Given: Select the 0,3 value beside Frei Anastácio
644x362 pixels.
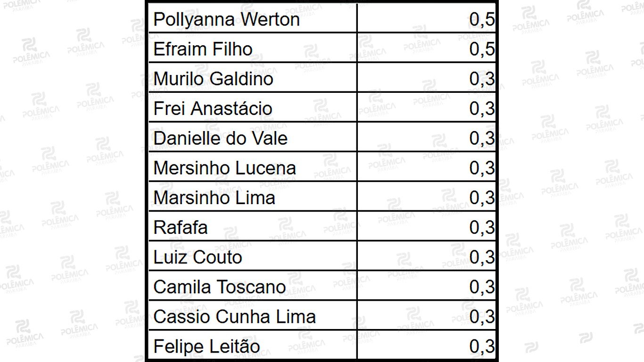Looking at the screenshot, I should (482, 109).
